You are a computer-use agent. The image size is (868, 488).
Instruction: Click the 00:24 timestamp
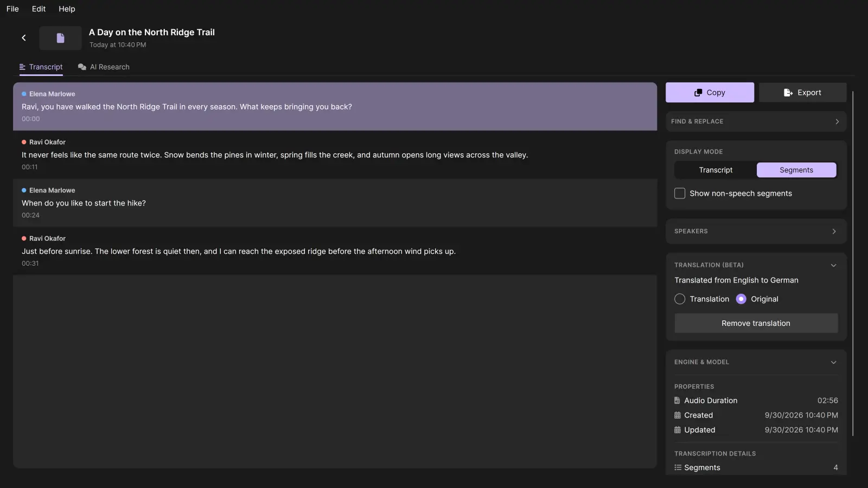point(30,215)
